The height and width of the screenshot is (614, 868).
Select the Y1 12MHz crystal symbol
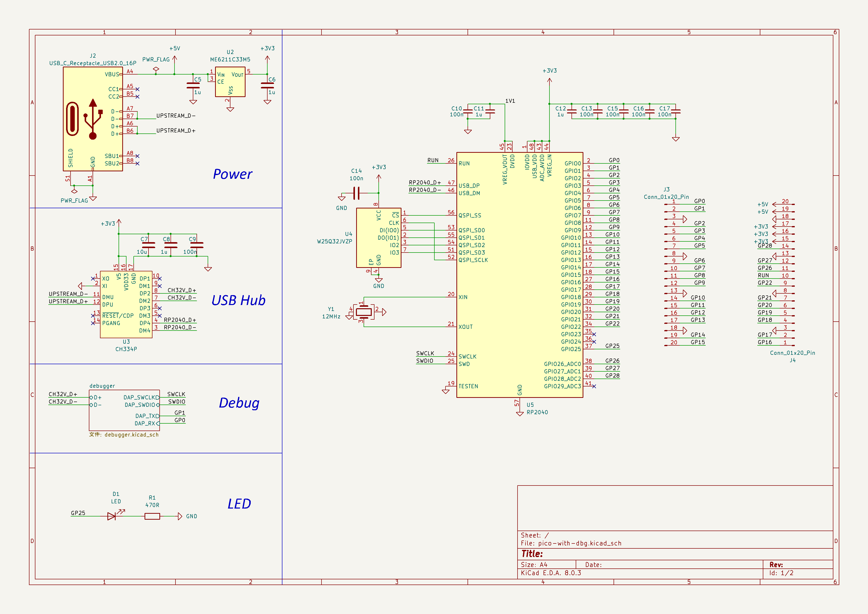[364, 312]
